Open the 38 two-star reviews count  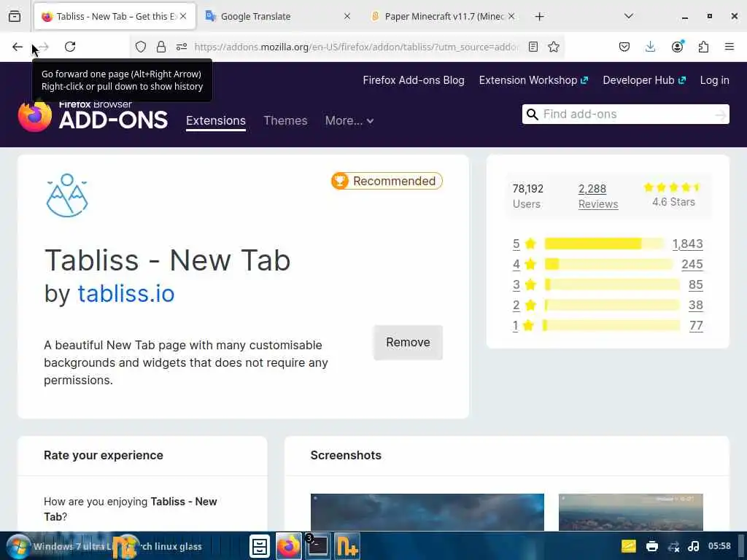[x=695, y=306]
